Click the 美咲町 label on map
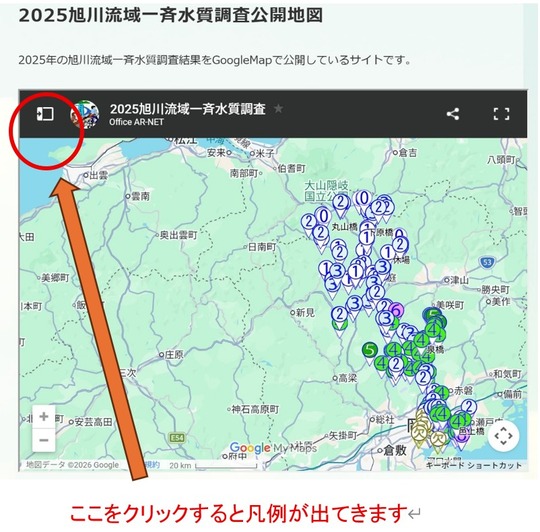Screen dimensions: 540x532 pyautogui.click(x=449, y=305)
